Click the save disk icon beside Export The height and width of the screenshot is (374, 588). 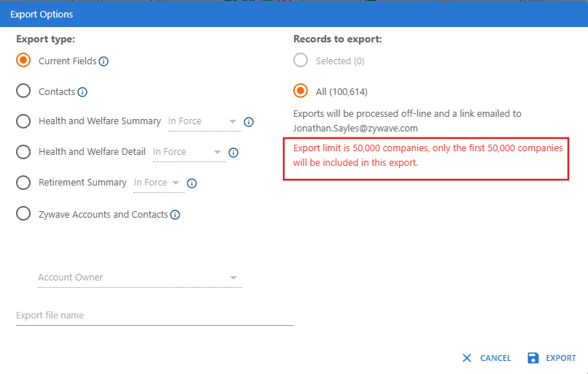click(x=533, y=358)
